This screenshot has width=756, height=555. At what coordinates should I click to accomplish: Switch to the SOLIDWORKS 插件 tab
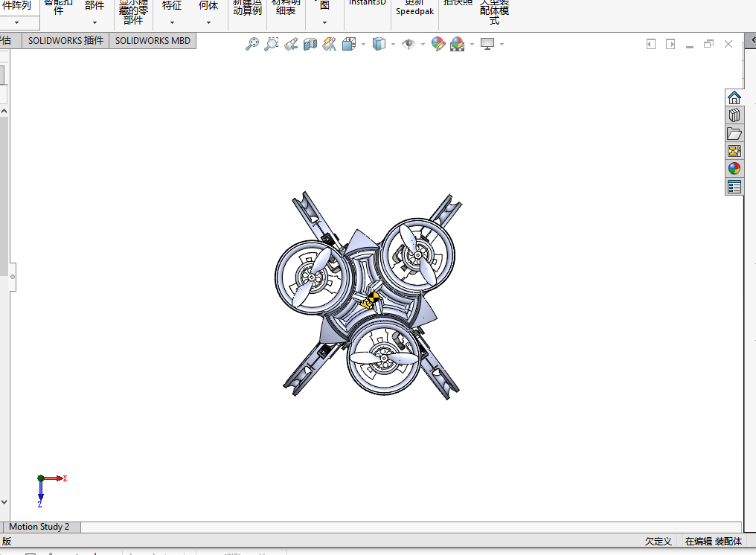(65, 40)
